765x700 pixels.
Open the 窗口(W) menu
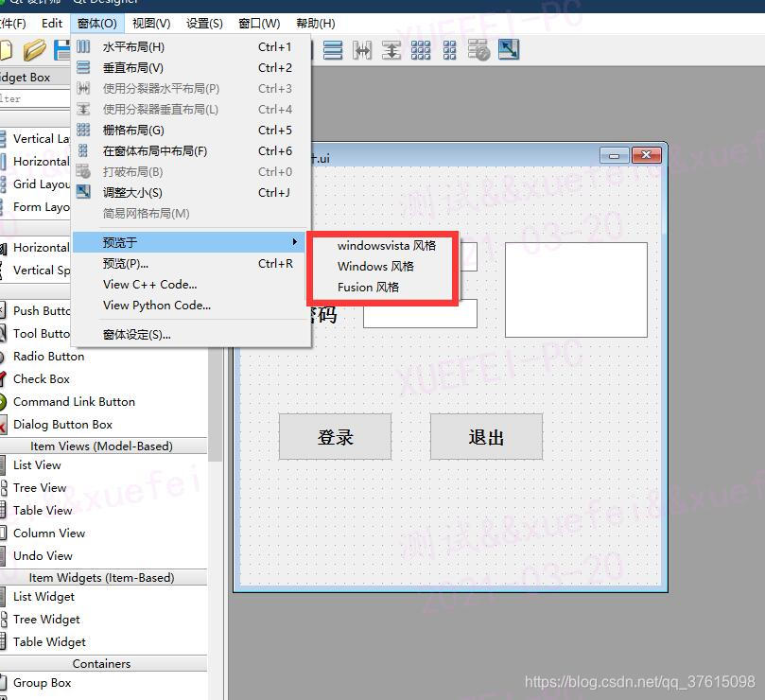coord(259,24)
